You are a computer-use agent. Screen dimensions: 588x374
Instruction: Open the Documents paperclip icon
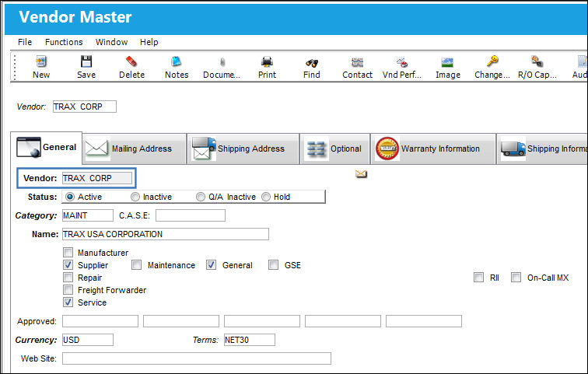[222, 62]
